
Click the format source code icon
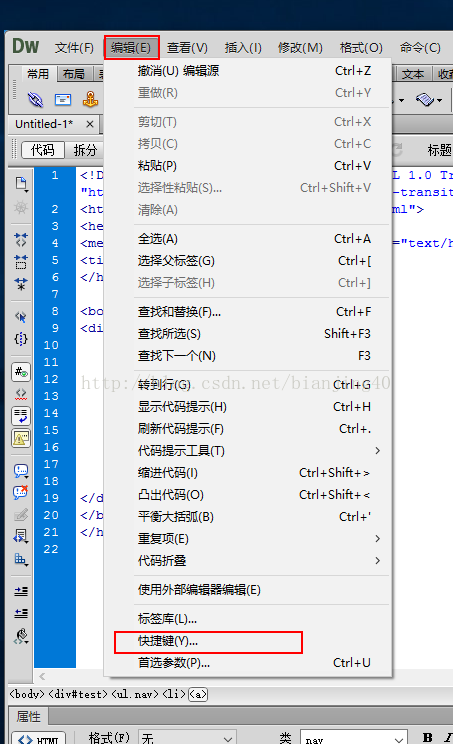pos(21,636)
